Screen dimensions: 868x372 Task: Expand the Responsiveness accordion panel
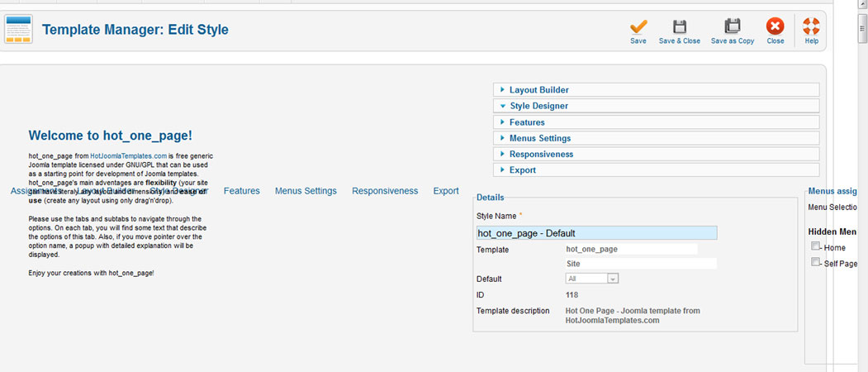(x=656, y=154)
